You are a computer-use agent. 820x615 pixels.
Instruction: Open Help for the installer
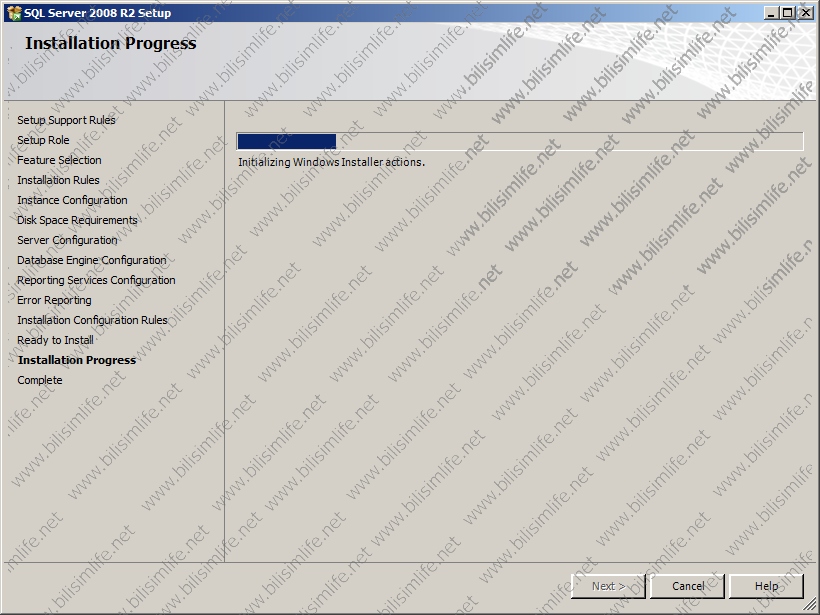[x=766, y=586]
